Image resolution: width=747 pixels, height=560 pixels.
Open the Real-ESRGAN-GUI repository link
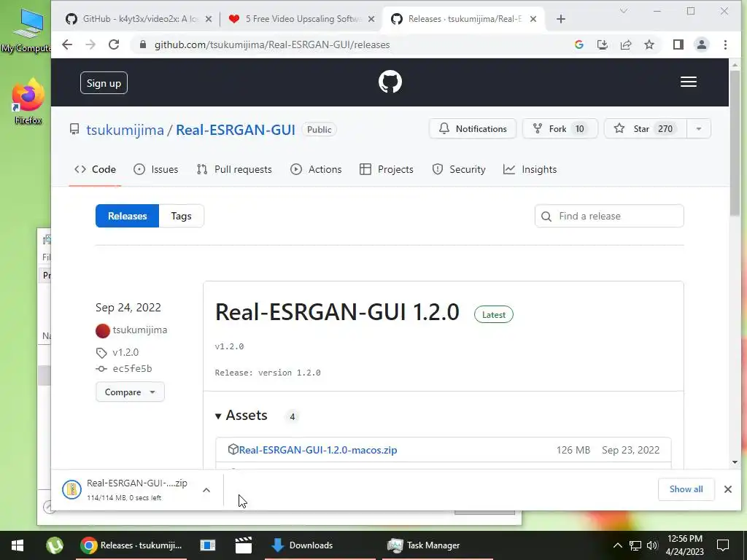236,130
